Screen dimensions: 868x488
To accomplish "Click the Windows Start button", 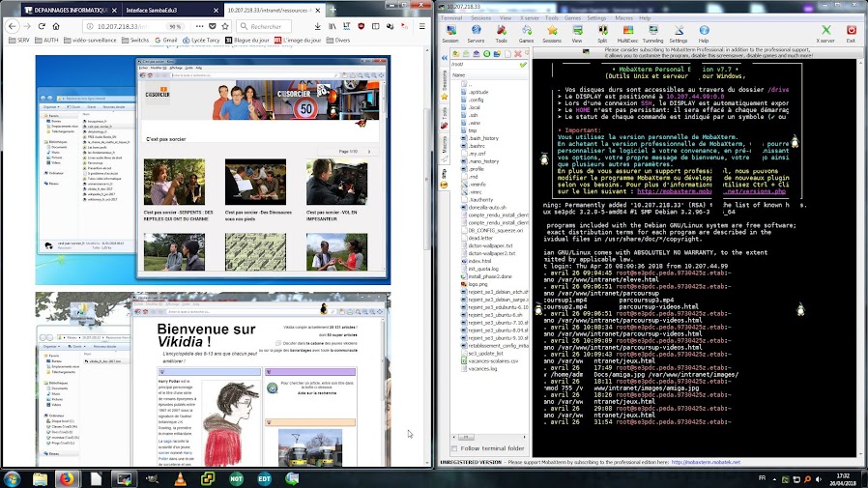I will pyautogui.click(x=12, y=478).
